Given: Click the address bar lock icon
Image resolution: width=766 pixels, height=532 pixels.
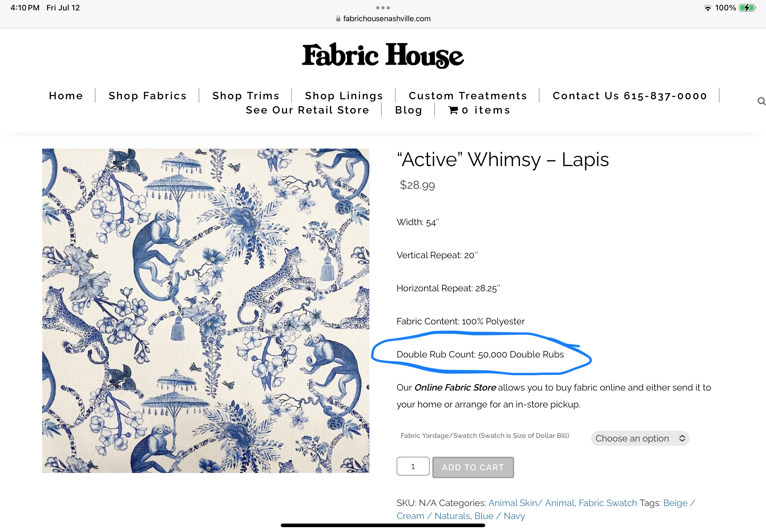Looking at the screenshot, I should pos(338,19).
